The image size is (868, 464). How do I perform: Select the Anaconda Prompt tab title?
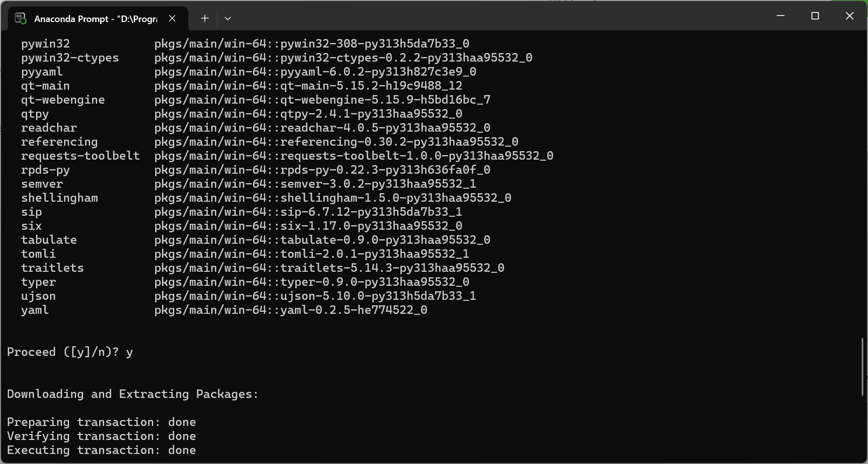(96, 19)
